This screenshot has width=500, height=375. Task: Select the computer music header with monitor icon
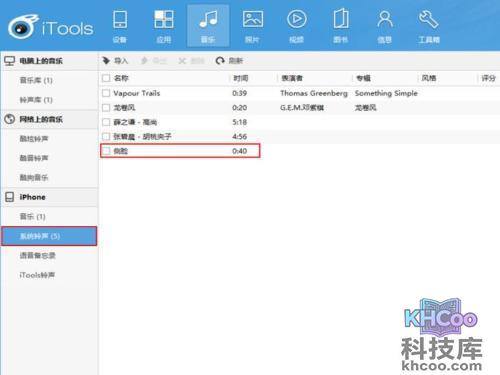49,61
